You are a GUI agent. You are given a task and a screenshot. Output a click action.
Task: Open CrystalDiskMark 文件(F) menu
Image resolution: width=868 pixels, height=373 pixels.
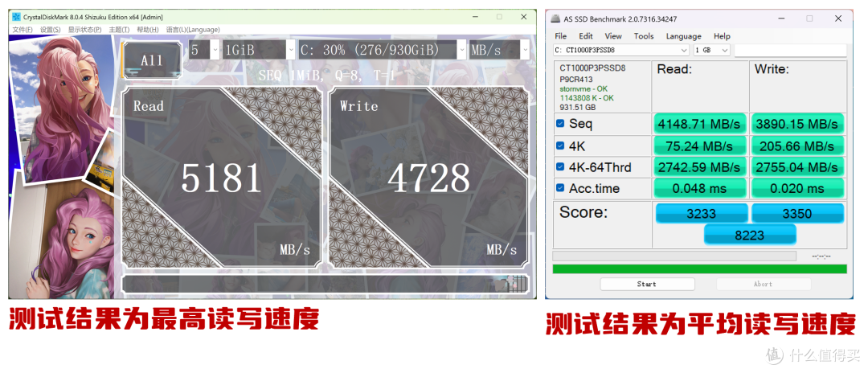[x=23, y=29]
